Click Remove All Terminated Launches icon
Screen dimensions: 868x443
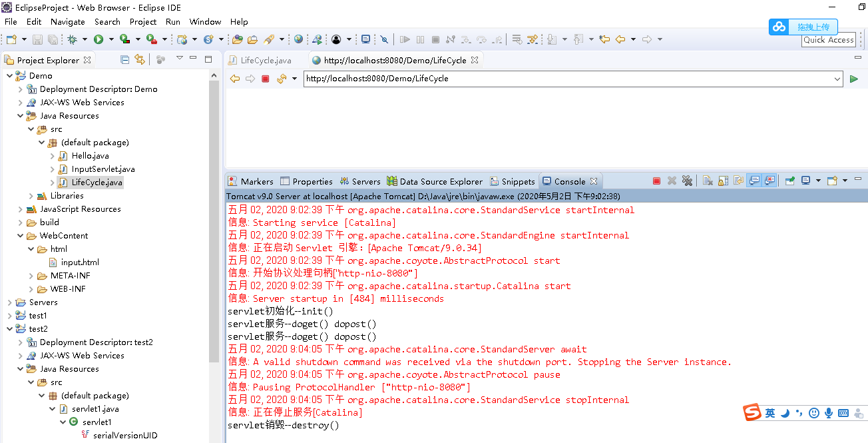click(687, 181)
